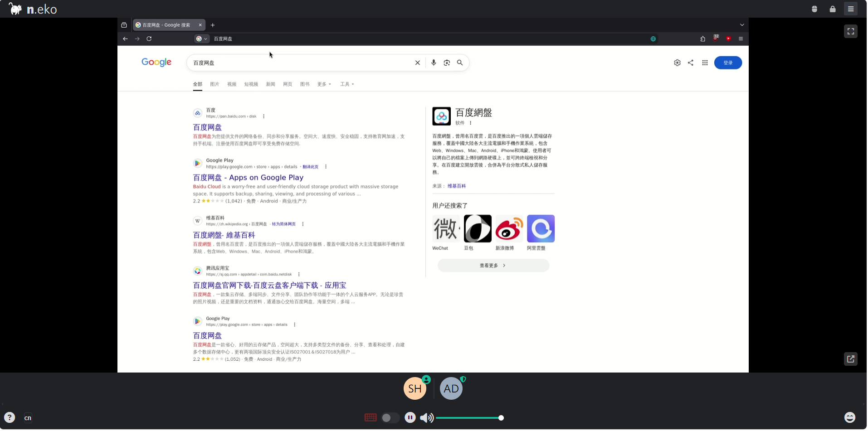Screen dimensions: 868x431
Task: Enter fullscreen with the n.eko fullscreen icon
Action: pyautogui.click(x=851, y=31)
